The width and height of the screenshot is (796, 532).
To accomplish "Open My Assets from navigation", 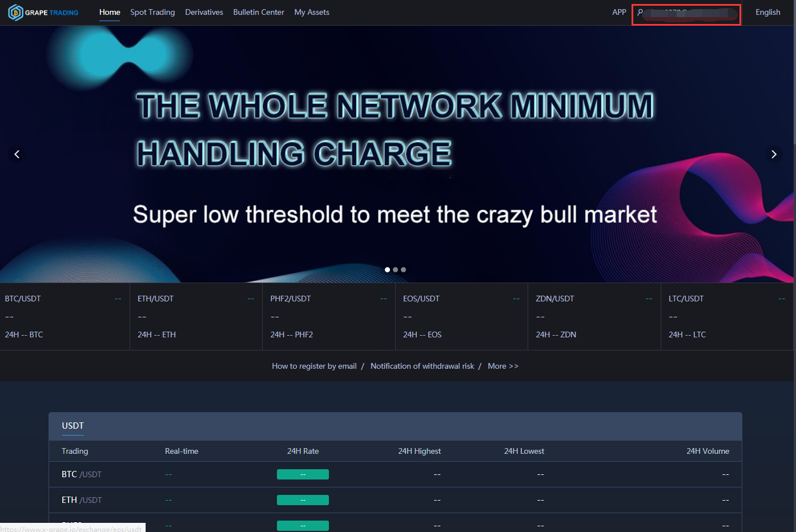I will coord(312,12).
